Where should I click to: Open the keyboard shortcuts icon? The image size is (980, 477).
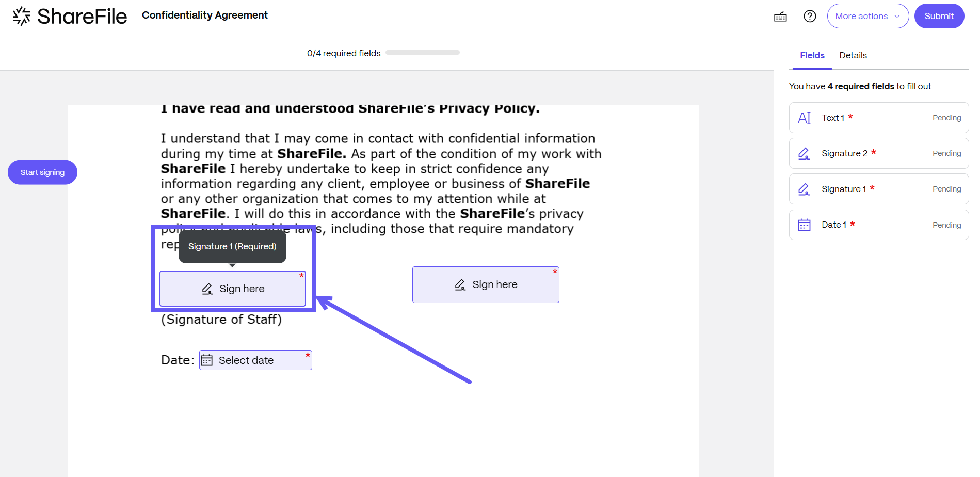click(x=780, y=17)
